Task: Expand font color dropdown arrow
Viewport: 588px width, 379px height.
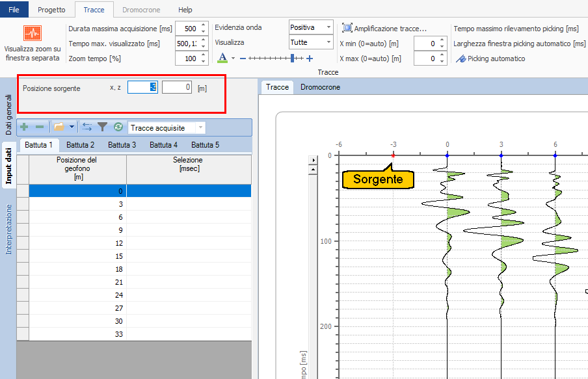Action: [x=233, y=58]
